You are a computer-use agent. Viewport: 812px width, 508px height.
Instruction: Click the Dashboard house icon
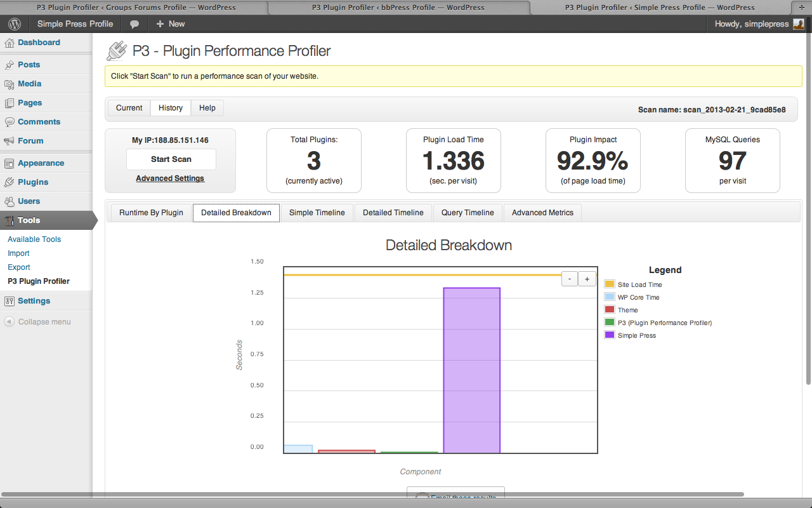tap(10, 43)
